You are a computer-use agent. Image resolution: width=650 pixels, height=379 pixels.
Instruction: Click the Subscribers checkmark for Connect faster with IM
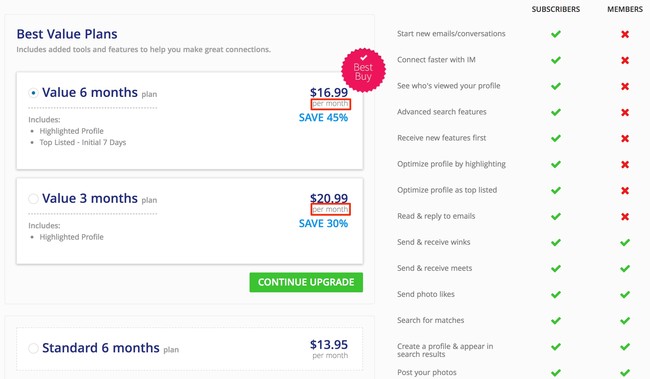pos(556,60)
